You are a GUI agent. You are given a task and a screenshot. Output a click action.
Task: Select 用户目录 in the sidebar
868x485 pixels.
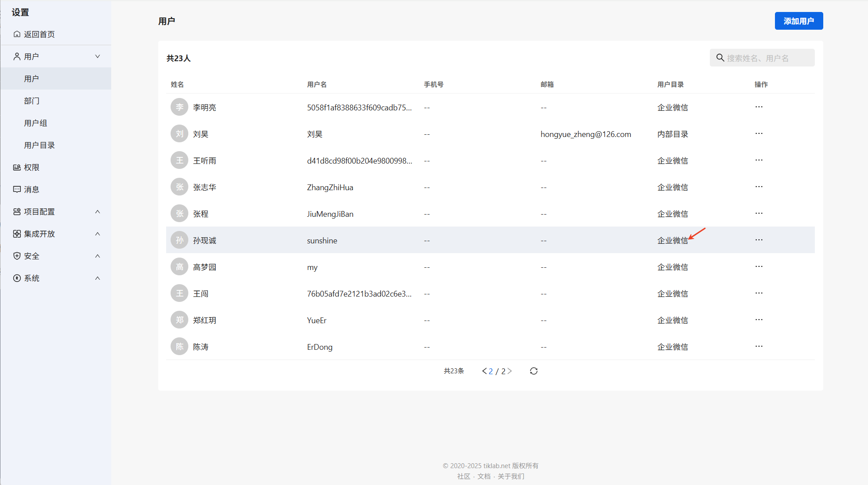pos(39,145)
